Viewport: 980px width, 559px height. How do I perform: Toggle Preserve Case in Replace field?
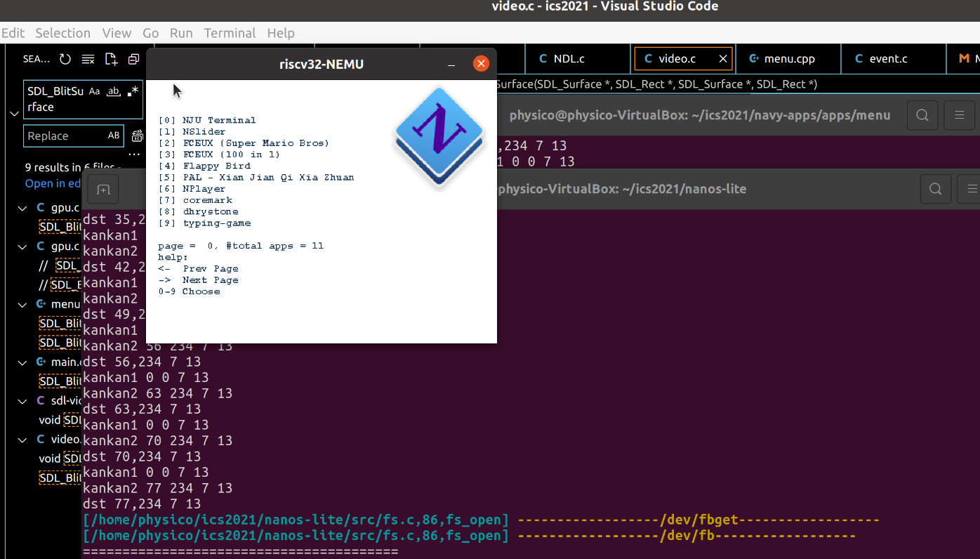pos(114,136)
